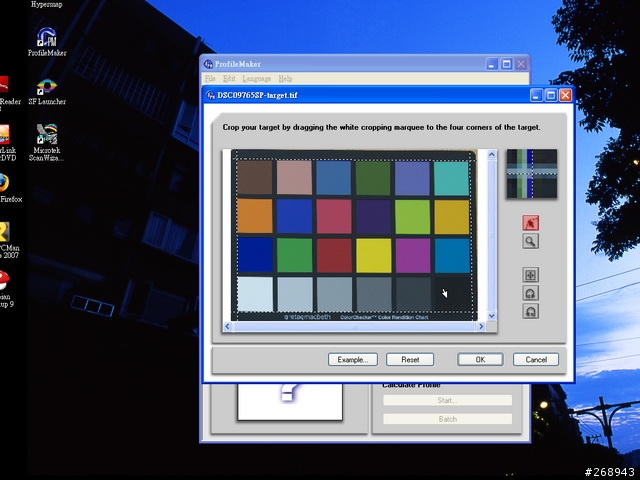Click the light pink skin-tone patch
This screenshot has width=640, height=480.
pyautogui.click(x=294, y=178)
